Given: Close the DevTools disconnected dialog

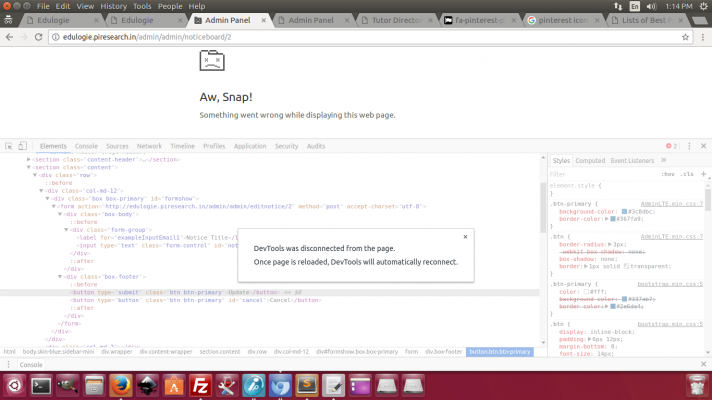Looking at the screenshot, I should pos(465,237).
